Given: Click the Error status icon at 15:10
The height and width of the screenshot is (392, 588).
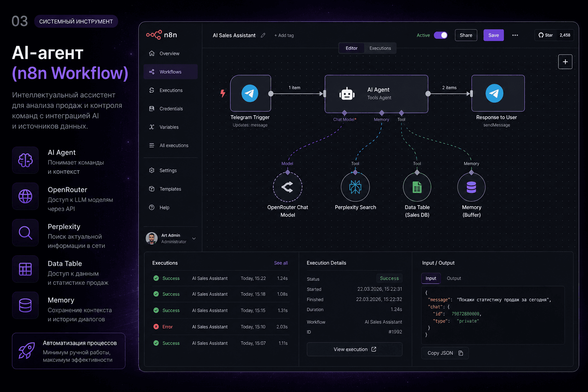Looking at the screenshot, I should 156,327.
